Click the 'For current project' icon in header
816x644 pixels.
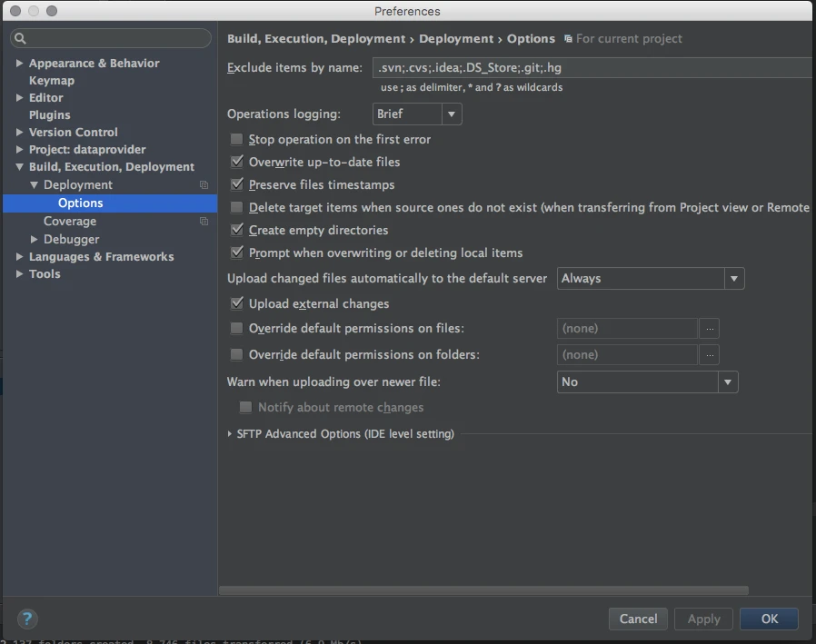click(x=568, y=39)
